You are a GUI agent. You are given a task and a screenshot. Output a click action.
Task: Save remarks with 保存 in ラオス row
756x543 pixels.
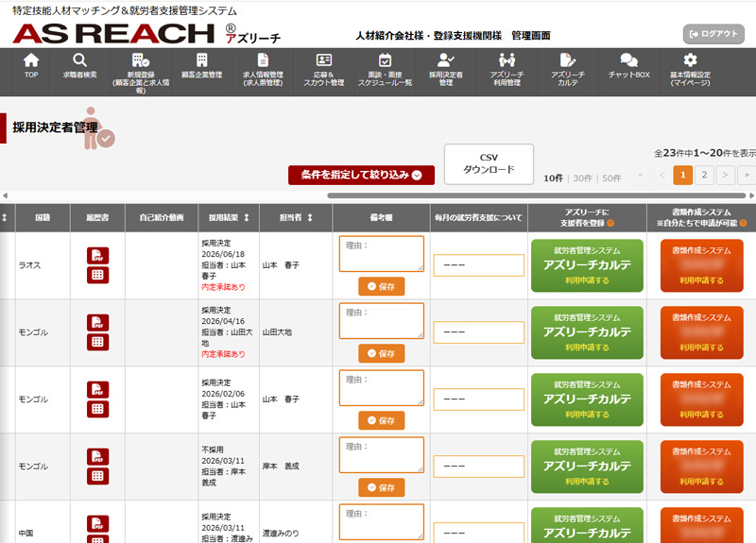382,286
